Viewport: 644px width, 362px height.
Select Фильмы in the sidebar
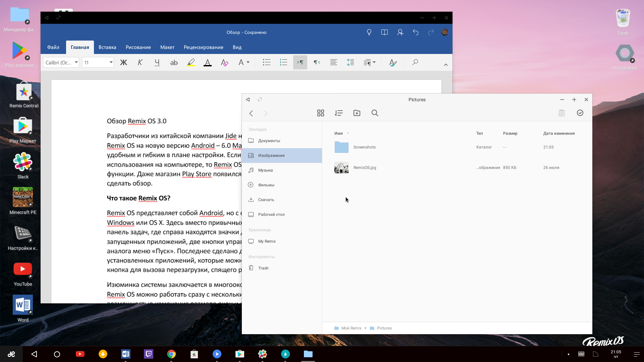(x=282, y=185)
